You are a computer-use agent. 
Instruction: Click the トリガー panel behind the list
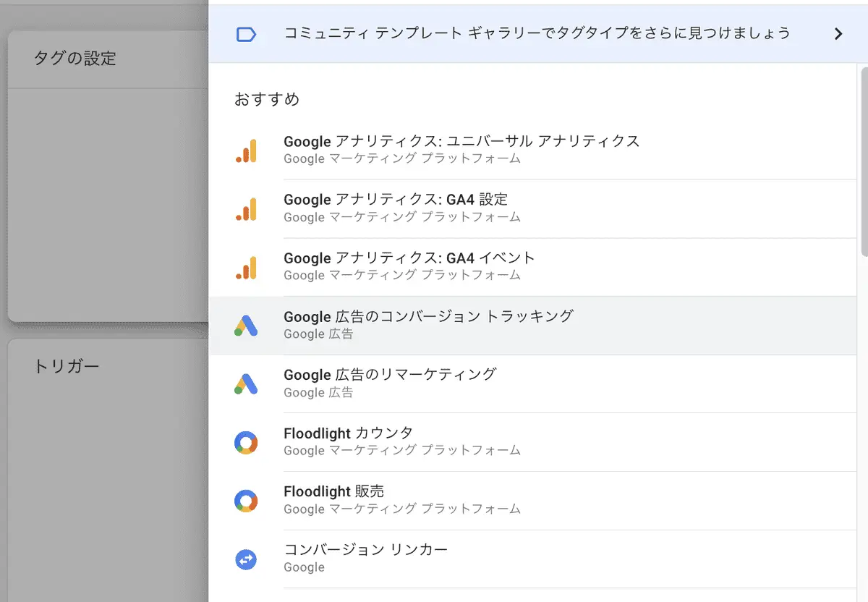(109, 470)
